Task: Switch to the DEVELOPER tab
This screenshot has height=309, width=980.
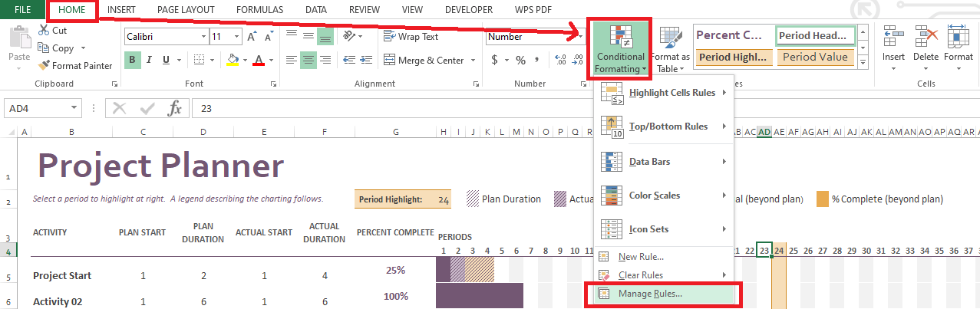Action: tap(468, 10)
